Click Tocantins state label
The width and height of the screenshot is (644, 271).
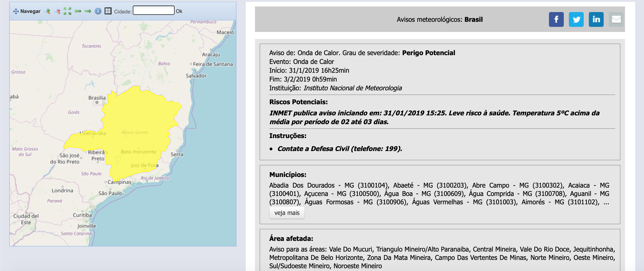[x=92, y=46]
